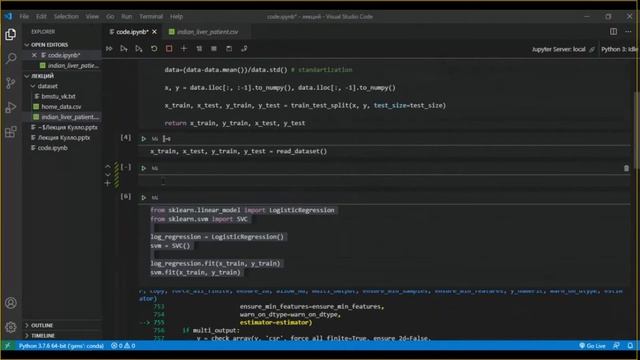
Task: Click the Python 3.7.6 64-bit interpreter status
Action: tap(61, 346)
